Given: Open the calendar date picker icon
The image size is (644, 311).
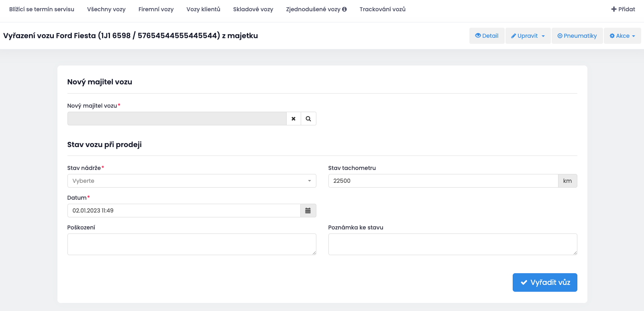Looking at the screenshot, I should click(x=308, y=211).
